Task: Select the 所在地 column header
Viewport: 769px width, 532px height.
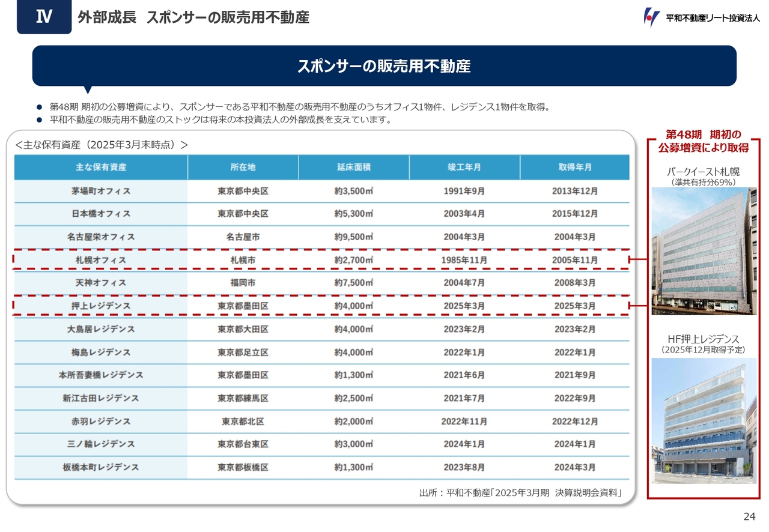Action: [x=243, y=167]
